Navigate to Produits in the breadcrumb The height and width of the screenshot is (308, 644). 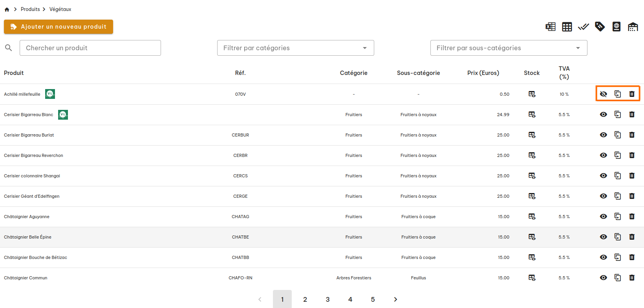tap(30, 9)
